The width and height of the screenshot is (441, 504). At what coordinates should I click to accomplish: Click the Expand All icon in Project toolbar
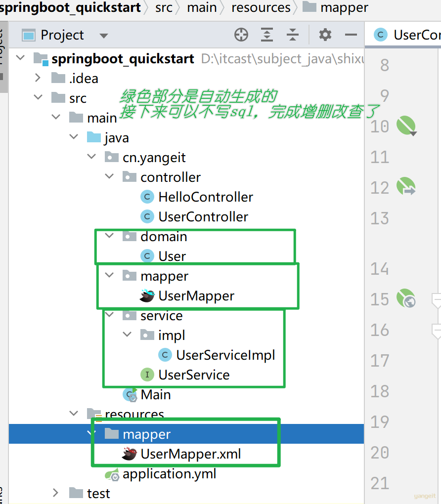pos(266,35)
